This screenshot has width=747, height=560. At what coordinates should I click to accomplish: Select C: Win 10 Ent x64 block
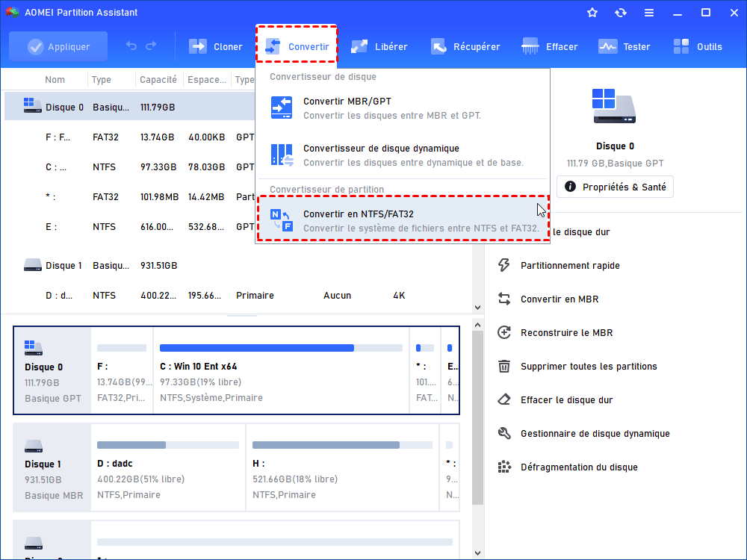[x=281, y=370]
